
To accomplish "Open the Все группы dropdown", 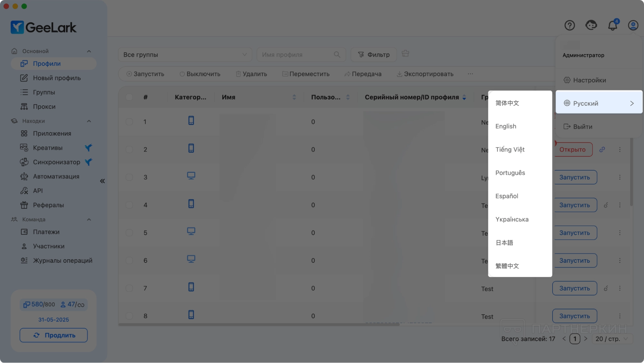I will [185, 55].
